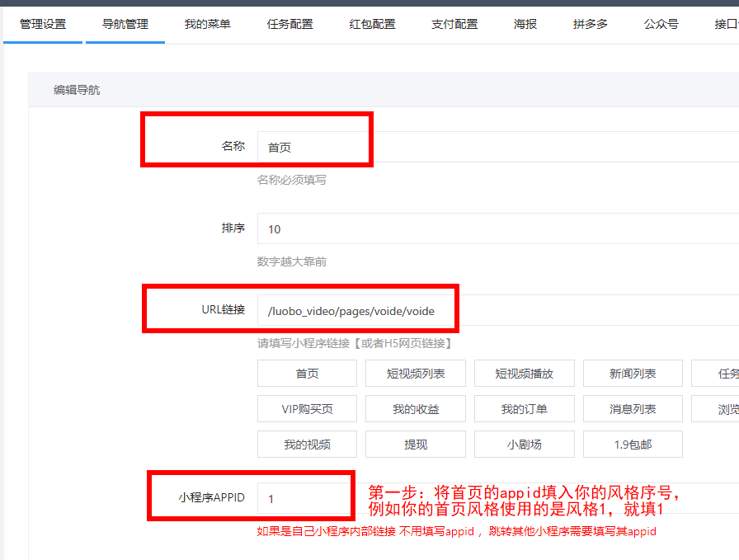The height and width of the screenshot is (560, 739).
Task: Select the VIP购买页 link preset
Action: tap(307, 409)
